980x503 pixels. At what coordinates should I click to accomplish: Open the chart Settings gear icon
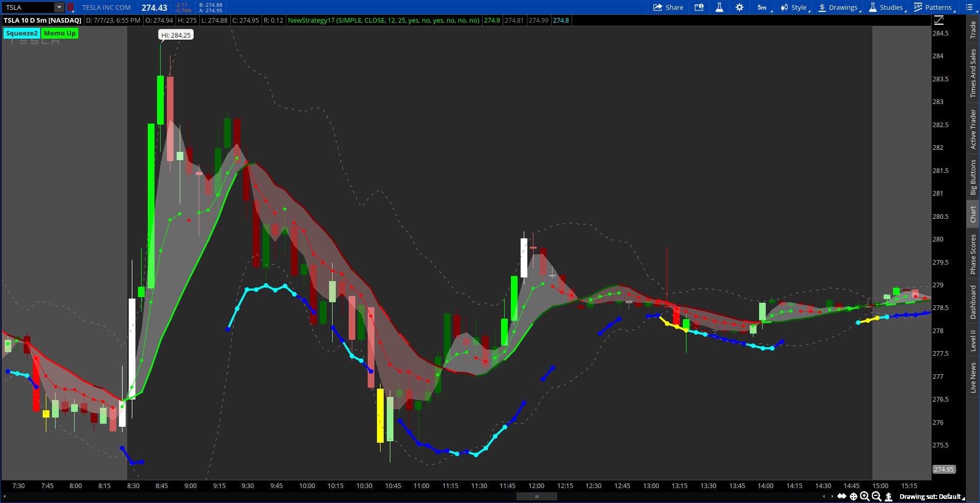(x=739, y=7)
